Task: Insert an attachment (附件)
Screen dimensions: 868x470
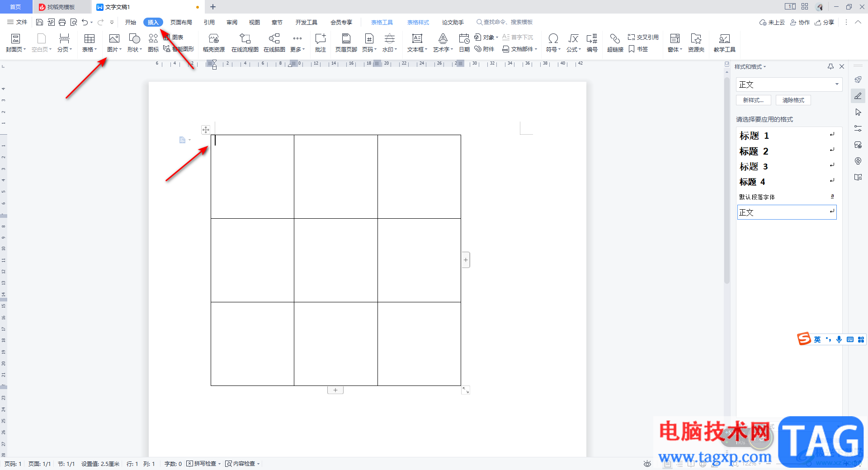Action: tap(484, 49)
